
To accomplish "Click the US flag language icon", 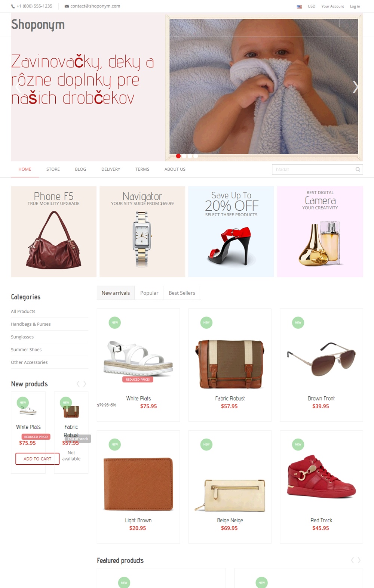I will [x=299, y=6].
